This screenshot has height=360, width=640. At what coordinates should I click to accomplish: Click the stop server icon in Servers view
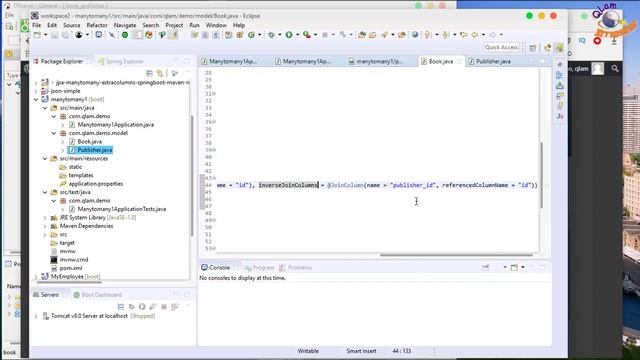click(164, 307)
